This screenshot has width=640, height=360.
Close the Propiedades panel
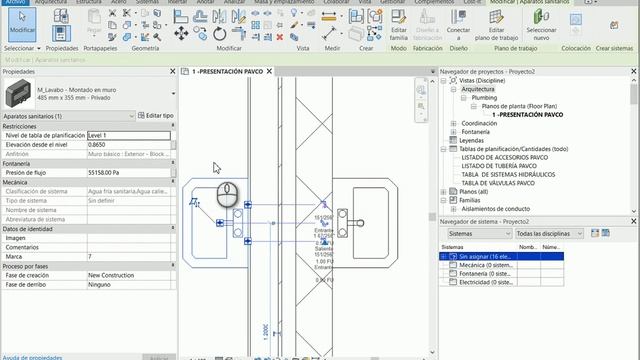[173, 71]
